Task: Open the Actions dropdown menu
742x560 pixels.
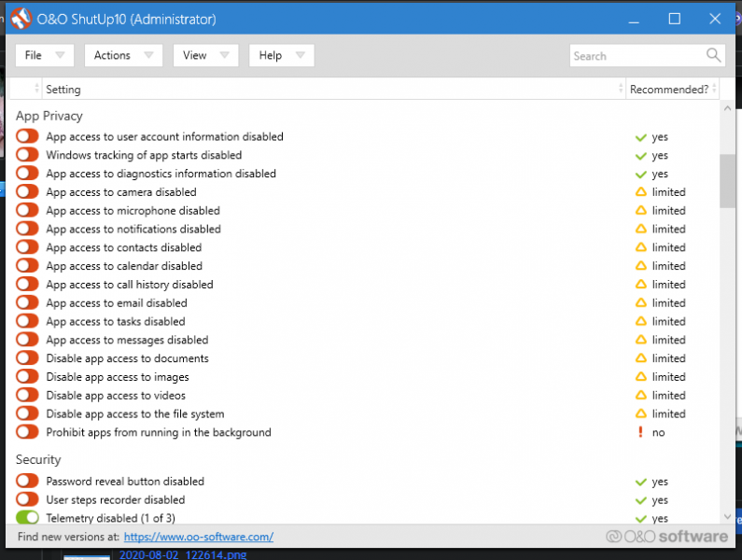Action: (x=123, y=56)
